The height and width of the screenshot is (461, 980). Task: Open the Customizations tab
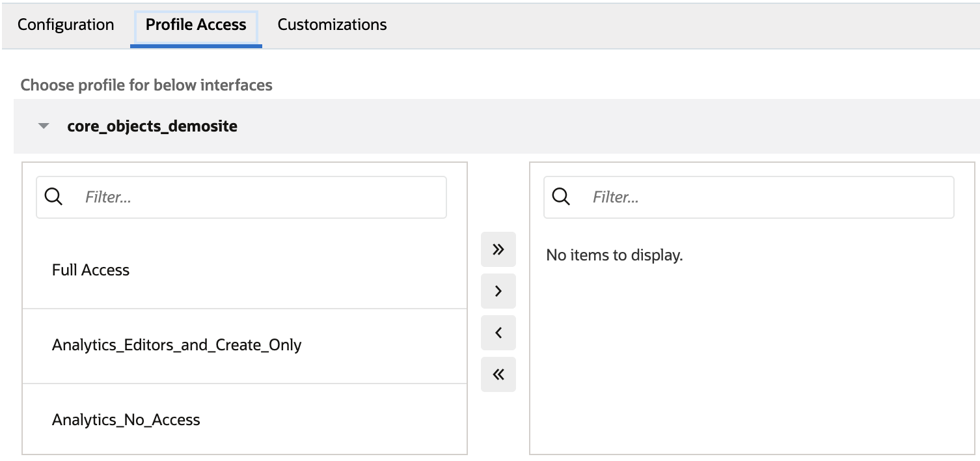click(x=331, y=25)
